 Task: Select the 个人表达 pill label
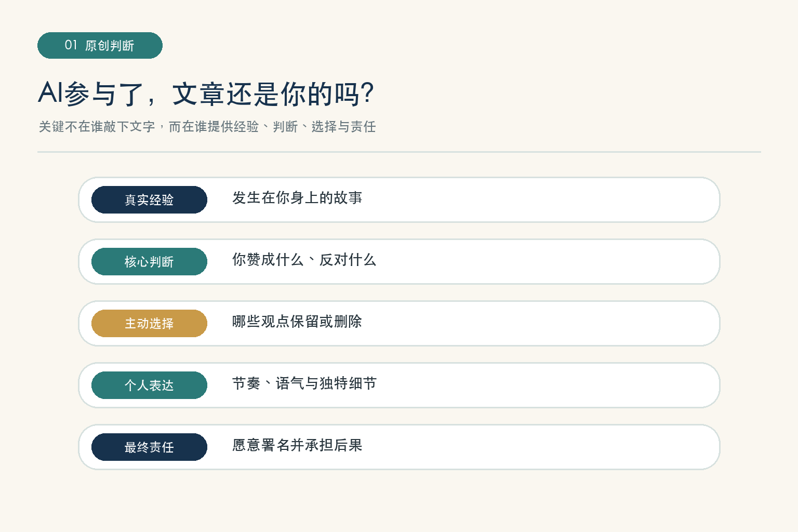tap(149, 385)
